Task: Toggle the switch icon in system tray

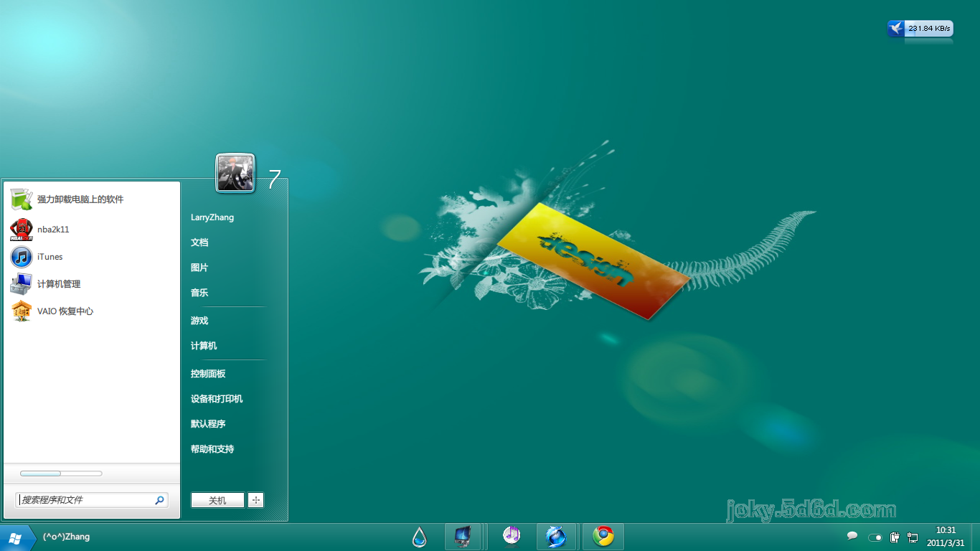Action: coord(875,537)
